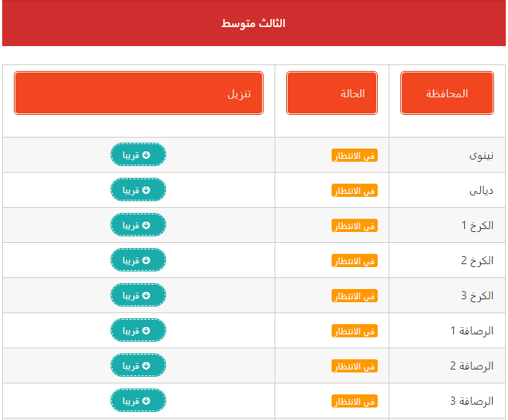This screenshot has width=508, height=420.
Task: Click the الثالث متوسط red banner title
Action: point(253,23)
